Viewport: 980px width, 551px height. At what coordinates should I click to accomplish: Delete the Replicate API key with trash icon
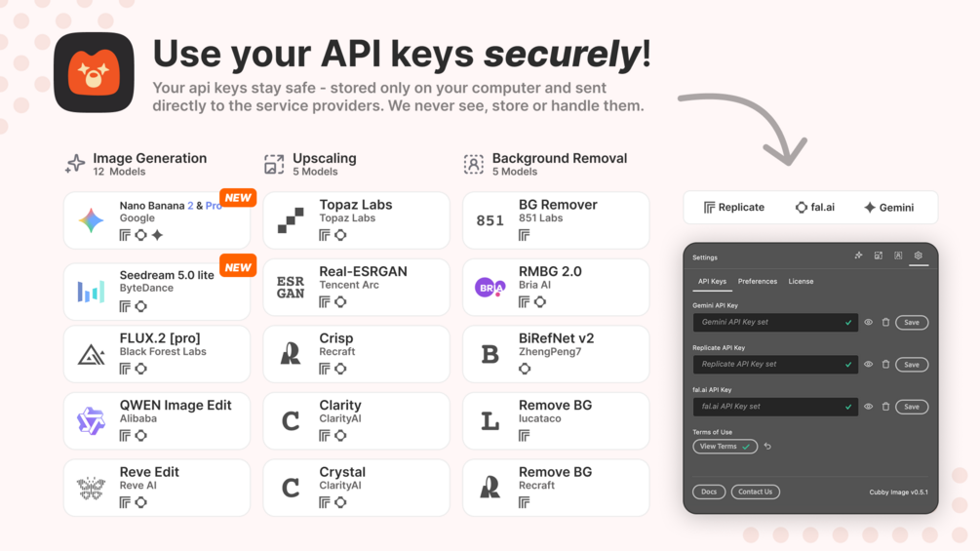pyautogui.click(x=885, y=364)
